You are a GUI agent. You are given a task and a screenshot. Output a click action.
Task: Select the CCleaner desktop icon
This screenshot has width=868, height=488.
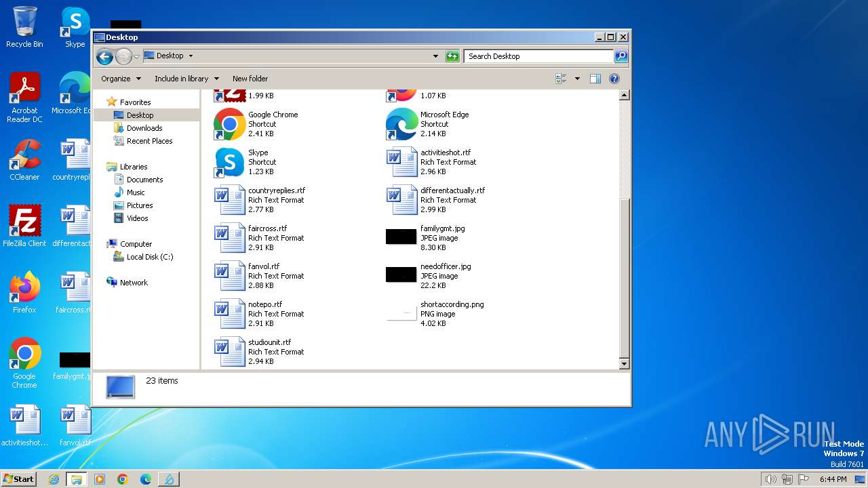pos(24,161)
